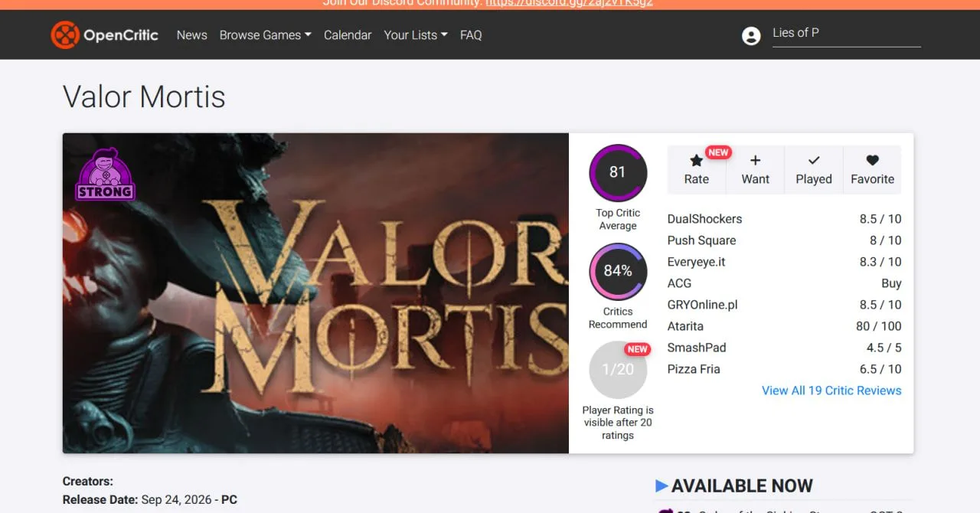The height and width of the screenshot is (513, 980).
Task: Click the Top Critic Average label
Action: tap(618, 219)
